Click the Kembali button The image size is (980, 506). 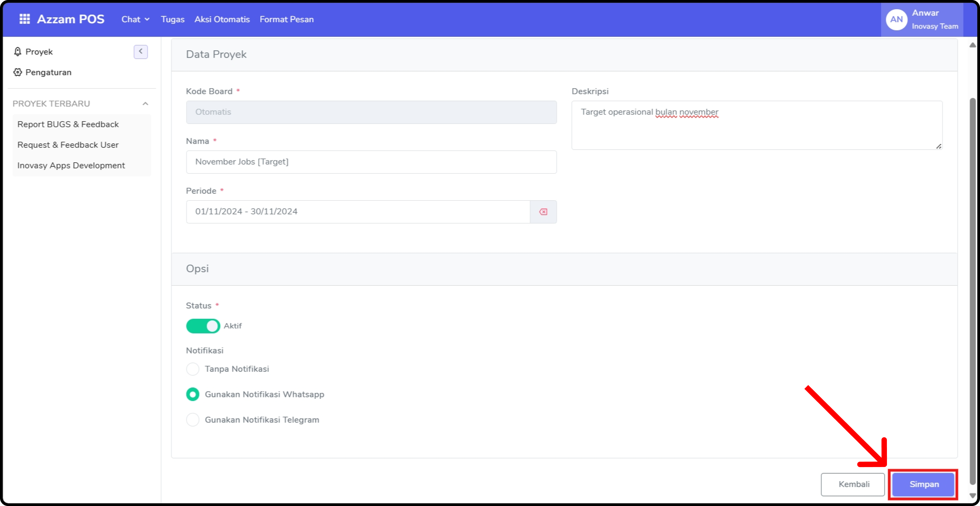coord(853,484)
